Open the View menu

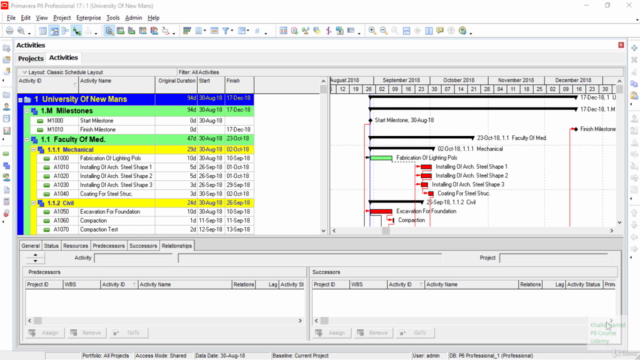coord(42,18)
